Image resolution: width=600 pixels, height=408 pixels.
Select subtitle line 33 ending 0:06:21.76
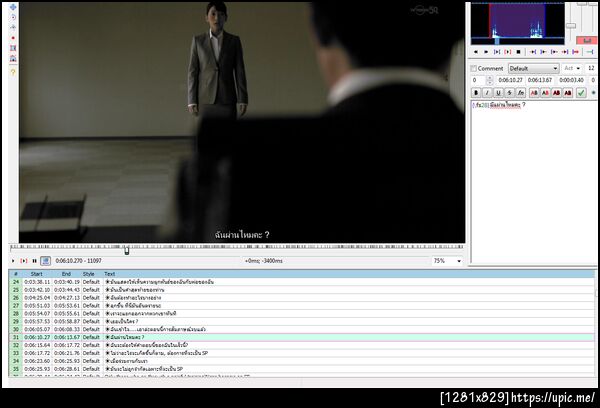(302, 353)
